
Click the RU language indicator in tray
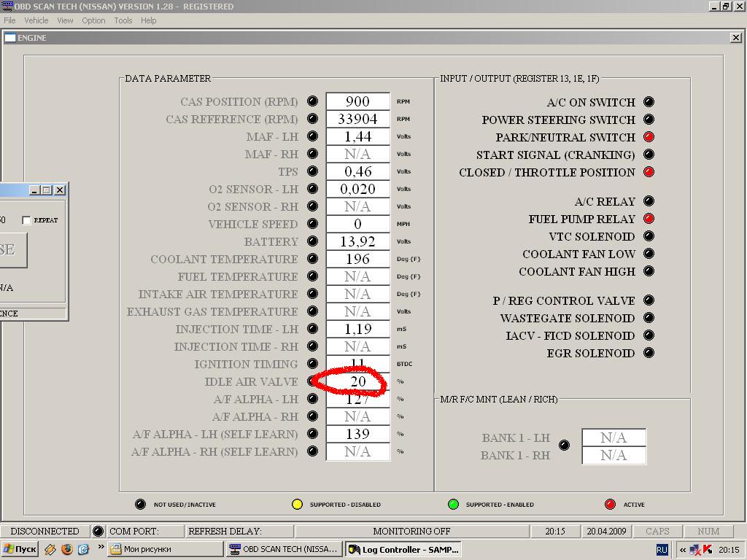(662, 550)
